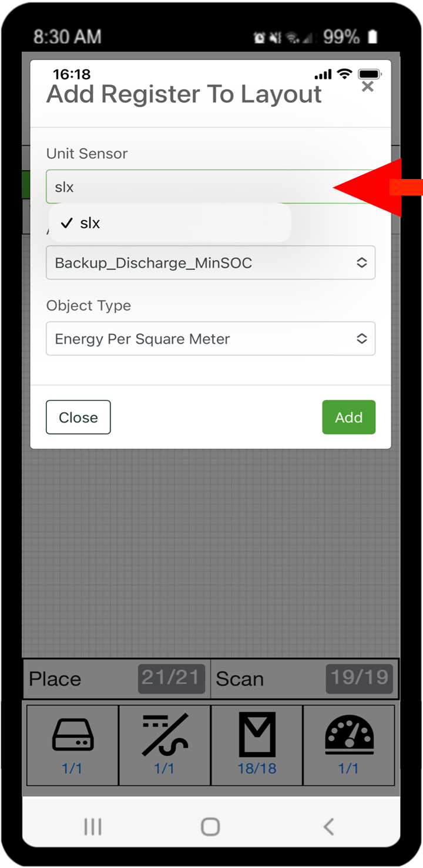Viewport: 423px width, 868px height.
Task: Open the Unit Sensor dropdown
Action: coord(210,187)
